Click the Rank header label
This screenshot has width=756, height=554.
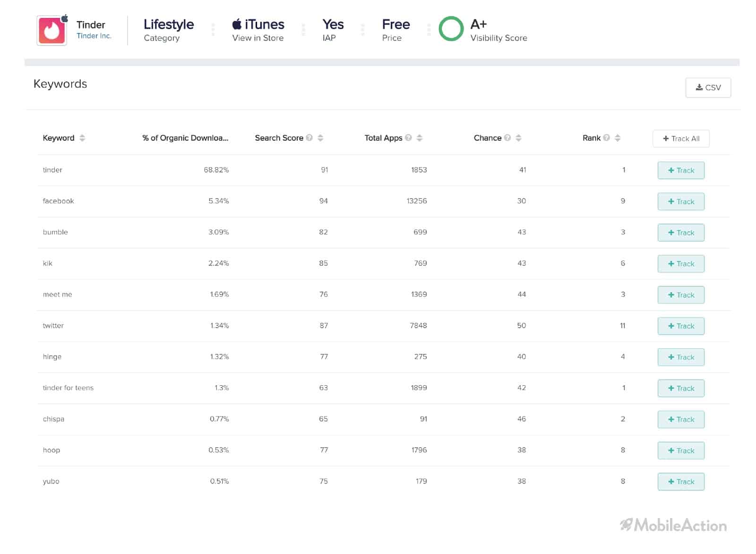click(x=591, y=138)
